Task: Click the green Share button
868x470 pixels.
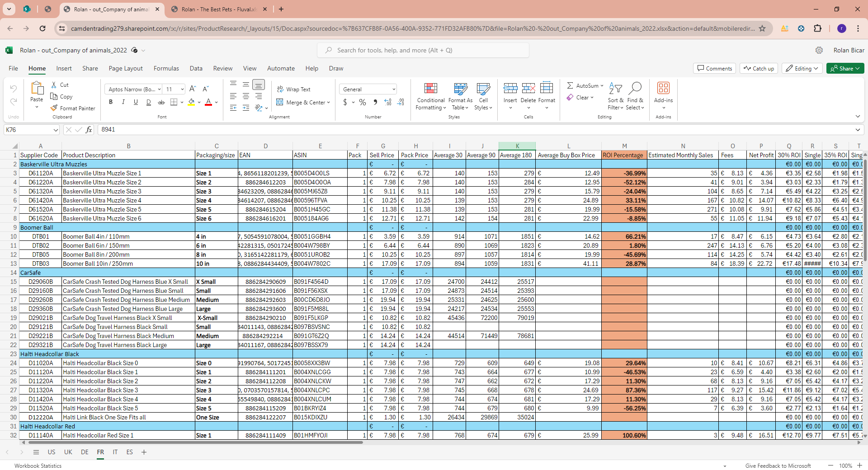Action: pyautogui.click(x=845, y=68)
